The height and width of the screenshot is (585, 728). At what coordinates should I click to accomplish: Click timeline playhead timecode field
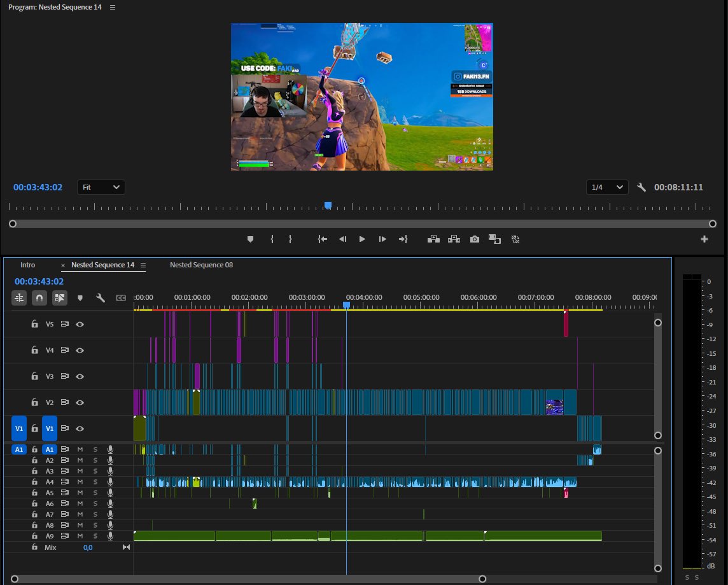39,281
